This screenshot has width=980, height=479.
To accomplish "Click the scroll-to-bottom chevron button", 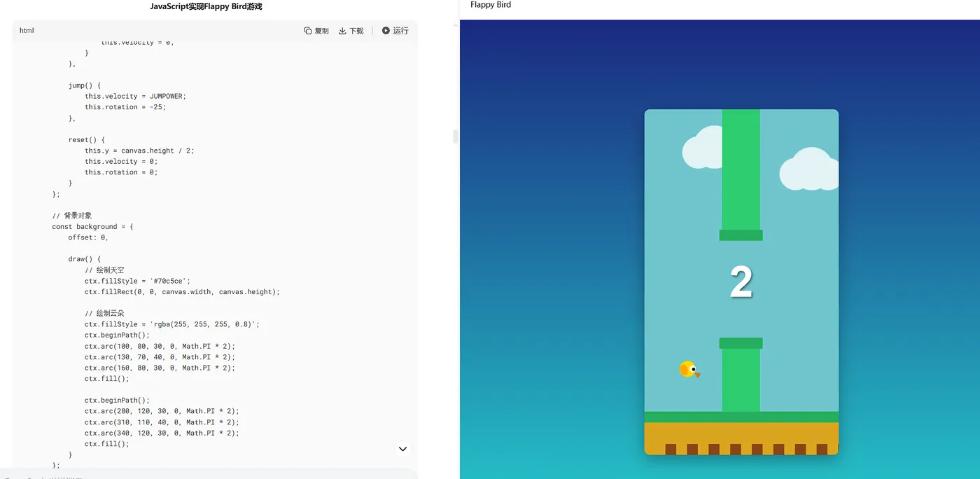I will tap(402, 449).
